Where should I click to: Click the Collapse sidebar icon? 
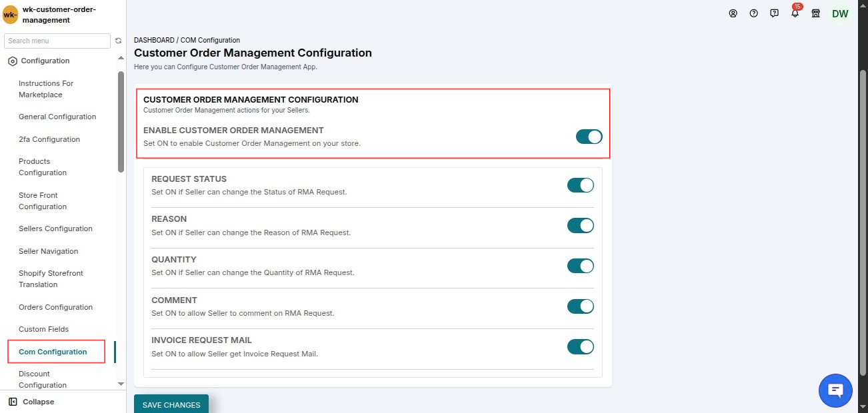click(x=13, y=402)
